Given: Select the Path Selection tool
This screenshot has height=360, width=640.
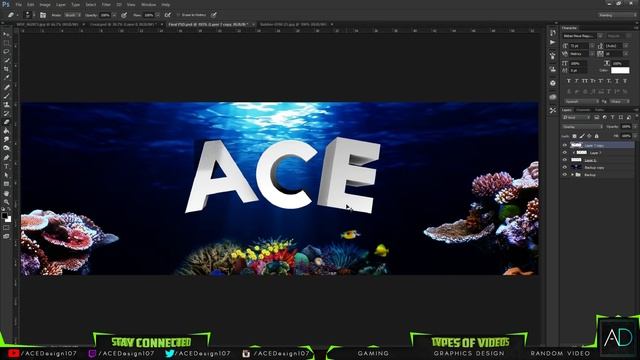Looking at the screenshot, I should click(6, 175).
